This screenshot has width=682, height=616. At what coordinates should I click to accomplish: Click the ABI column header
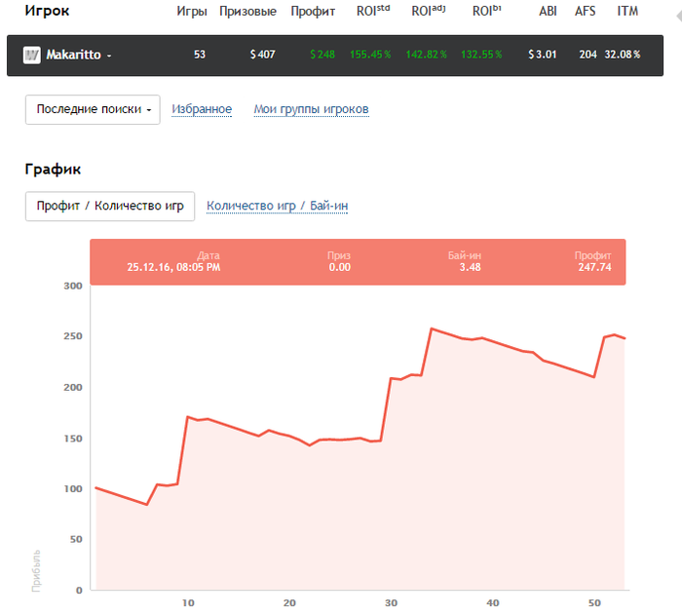[x=549, y=12]
